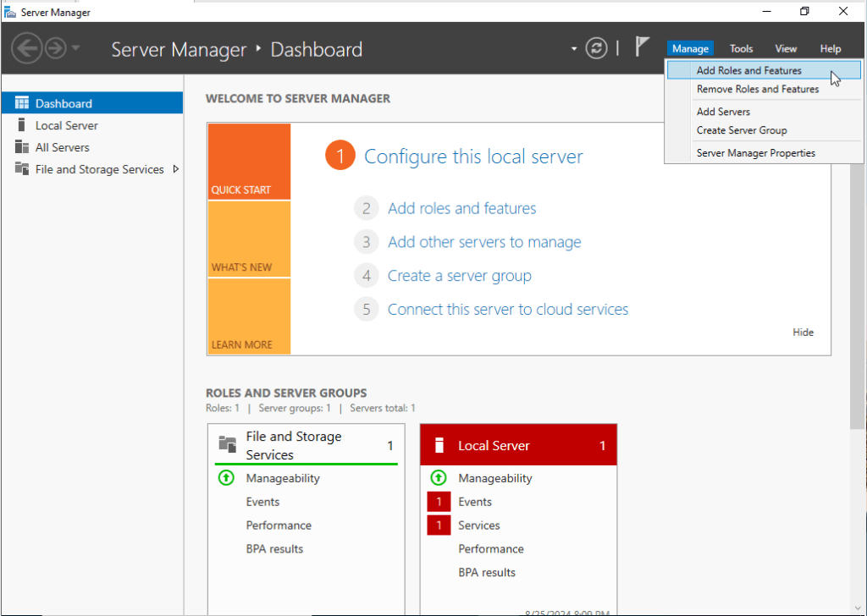Click the Create a server group link
The width and height of the screenshot is (867, 616).
click(x=459, y=276)
